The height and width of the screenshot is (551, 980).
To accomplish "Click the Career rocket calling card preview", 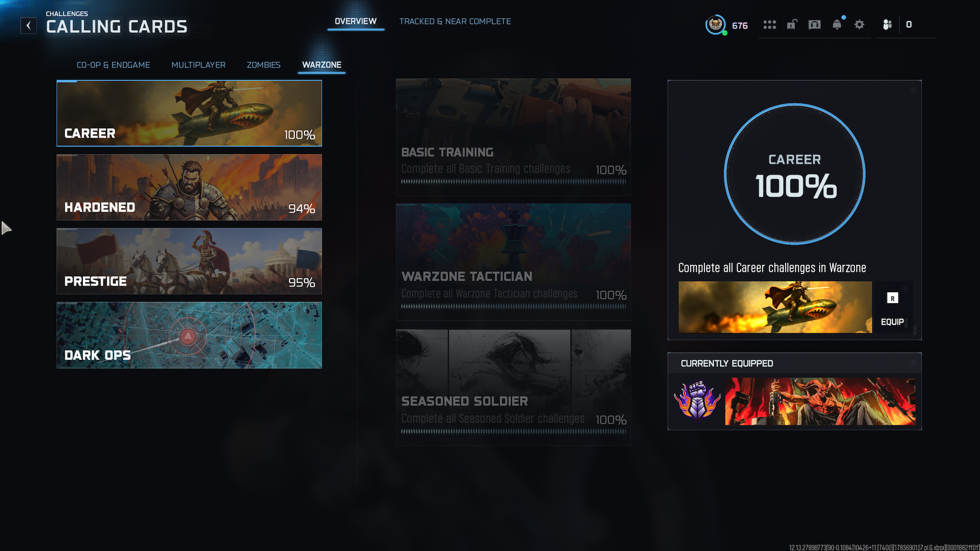I will click(775, 307).
